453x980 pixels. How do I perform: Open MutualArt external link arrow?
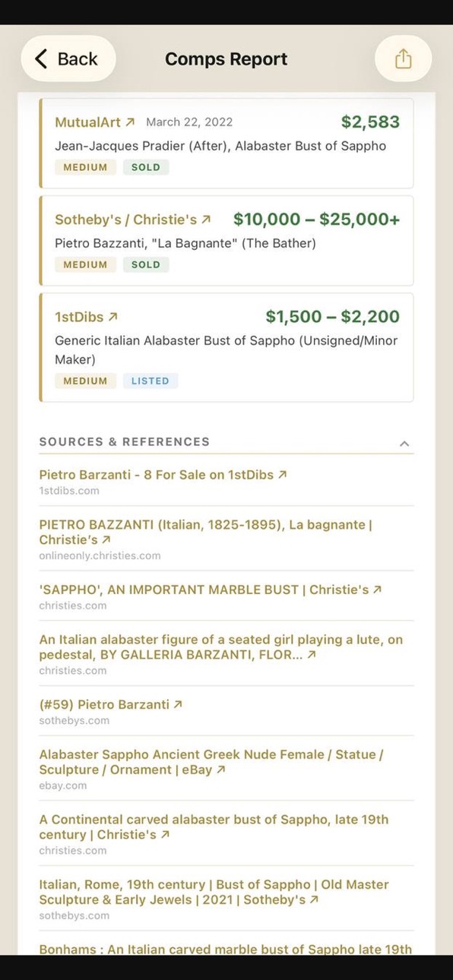(130, 122)
